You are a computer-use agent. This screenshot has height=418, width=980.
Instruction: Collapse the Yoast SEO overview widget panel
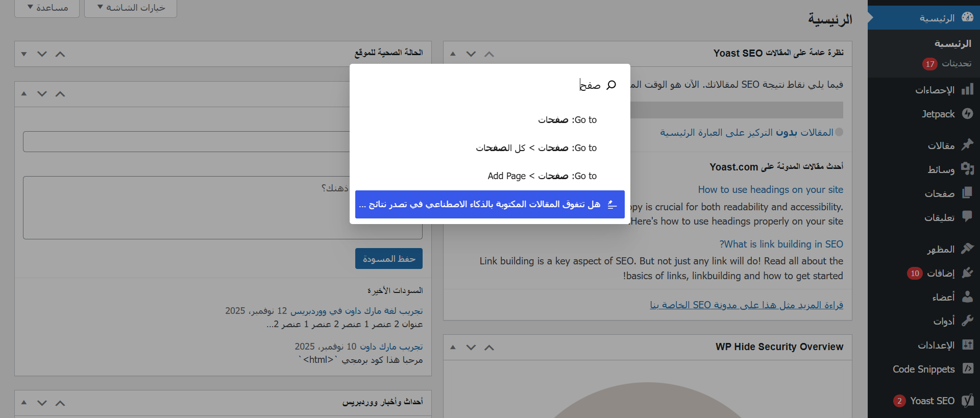click(x=453, y=54)
